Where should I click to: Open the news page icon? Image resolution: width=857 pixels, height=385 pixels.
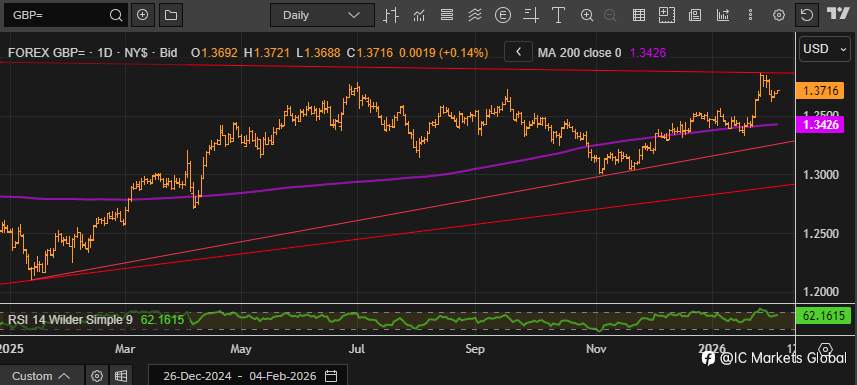[x=695, y=15]
